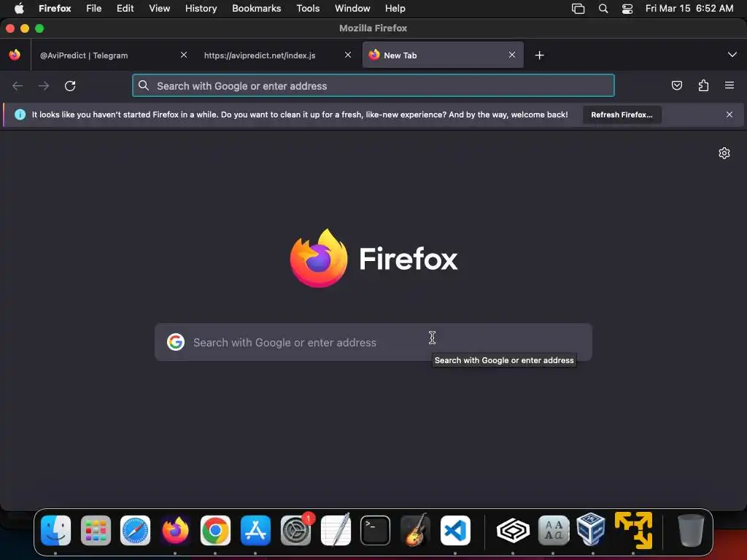Open the Apple menu
747x560 pixels.
[x=19, y=8]
